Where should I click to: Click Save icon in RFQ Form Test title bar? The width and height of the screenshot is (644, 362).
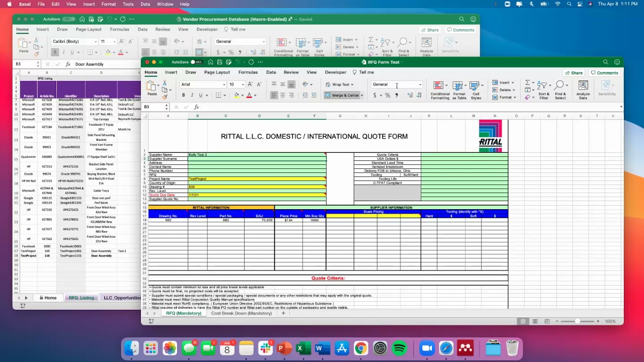220,62
